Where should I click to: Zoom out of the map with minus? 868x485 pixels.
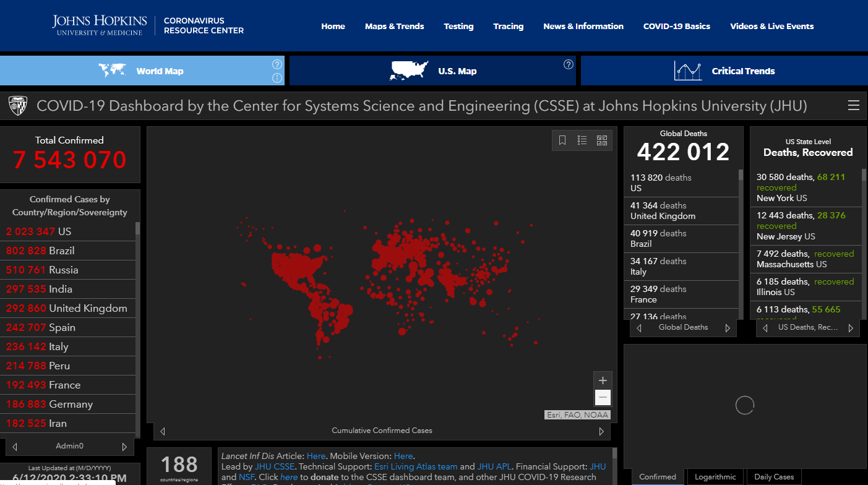click(603, 397)
